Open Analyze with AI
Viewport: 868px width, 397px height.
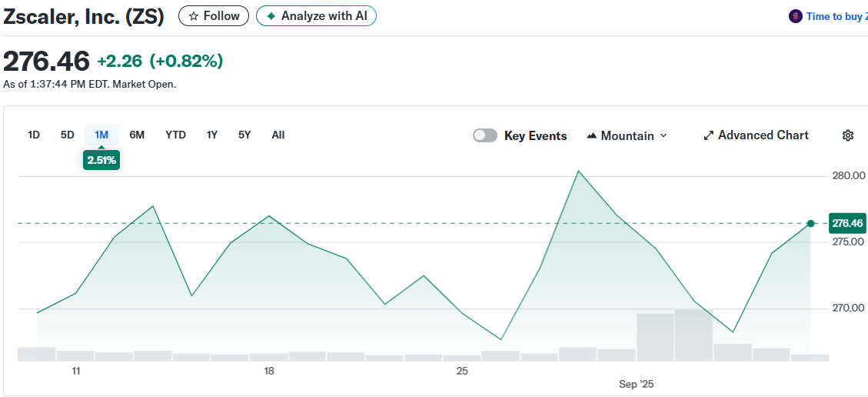tap(316, 16)
